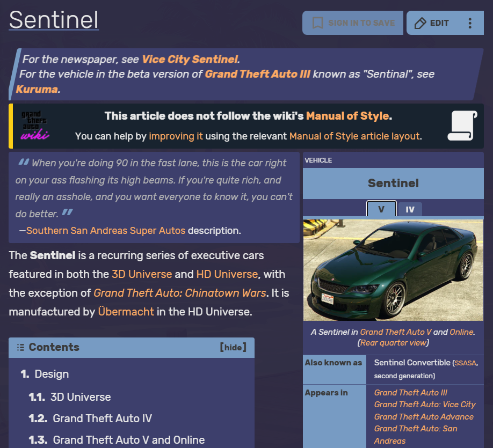Click the bookmark icon in Sign In To Save

[x=317, y=23]
